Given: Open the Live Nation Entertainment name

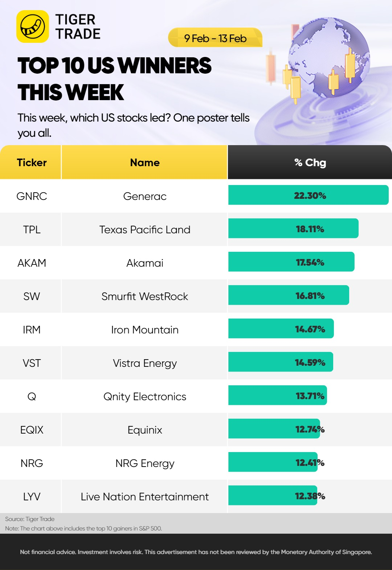Looking at the screenshot, I should tap(145, 497).
